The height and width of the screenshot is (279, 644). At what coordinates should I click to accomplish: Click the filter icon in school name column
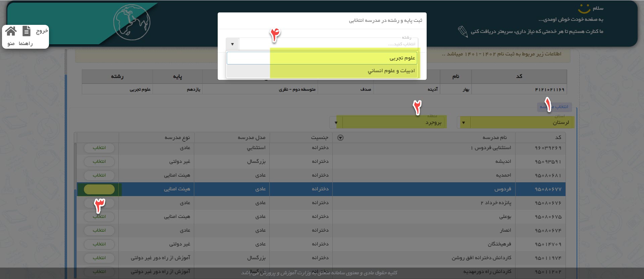click(x=340, y=138)
